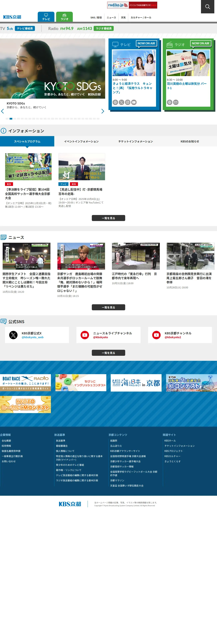Open the 天気 menu item
Screen dimensions: 217x644
coord(123,18)
